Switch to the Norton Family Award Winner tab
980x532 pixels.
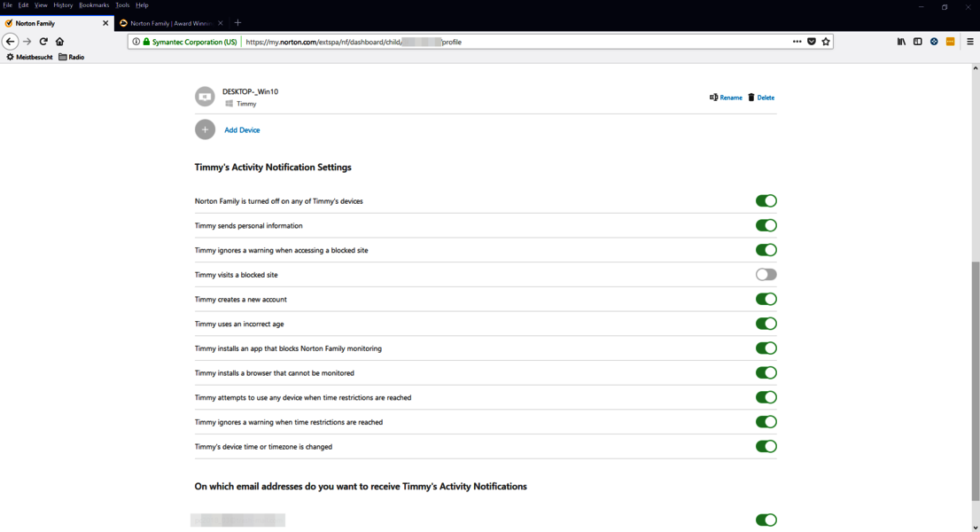(x=168, y=23)
